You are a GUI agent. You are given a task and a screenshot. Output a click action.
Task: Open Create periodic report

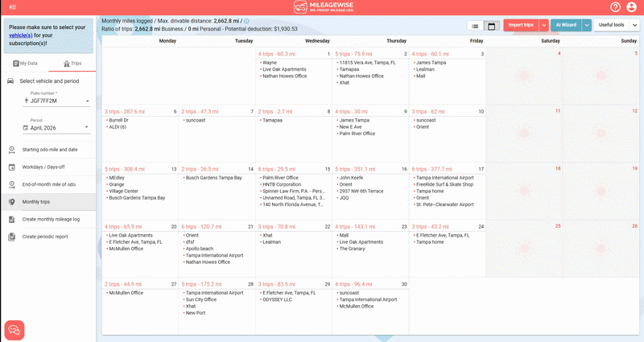click(x=45, y=237)
